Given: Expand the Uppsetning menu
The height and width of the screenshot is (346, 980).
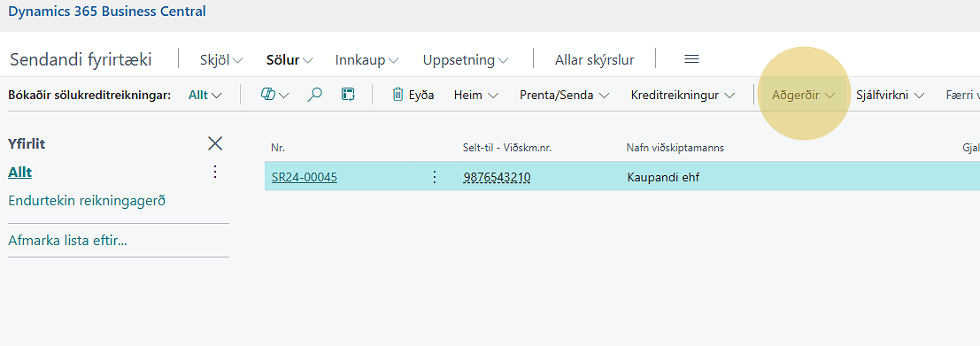Looking at the screenshot, I should [466, 60].
